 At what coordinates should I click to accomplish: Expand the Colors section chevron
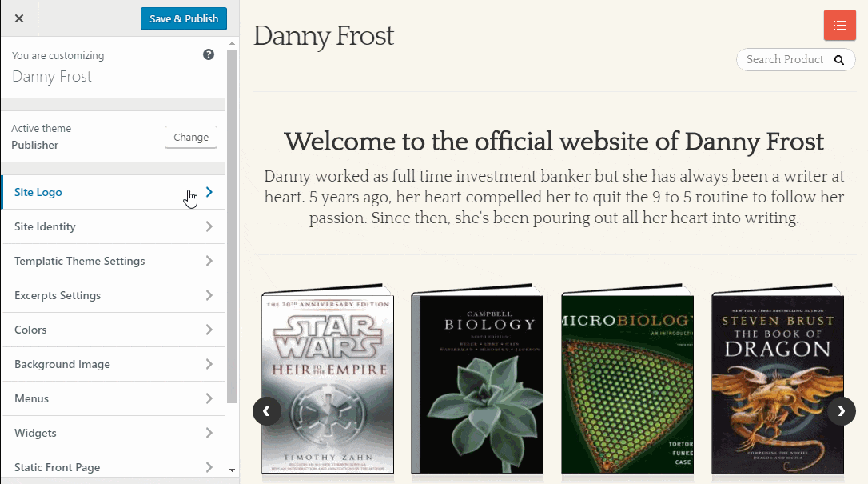tap(209, 330)
